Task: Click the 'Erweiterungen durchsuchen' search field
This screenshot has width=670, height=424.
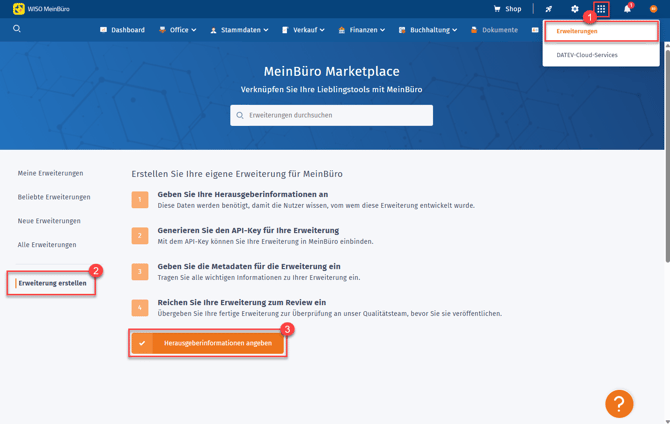Action: pyautogui.click(x=332, y=115)
